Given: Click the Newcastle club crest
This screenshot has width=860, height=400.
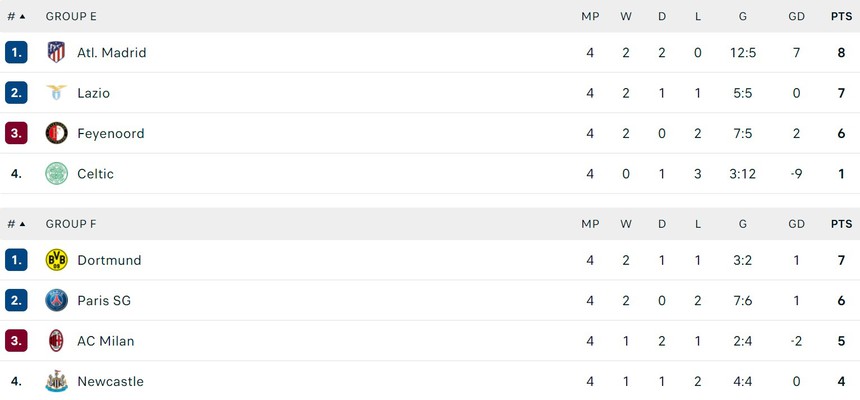Looking at the screenshot, I should [x=56, y=381].
